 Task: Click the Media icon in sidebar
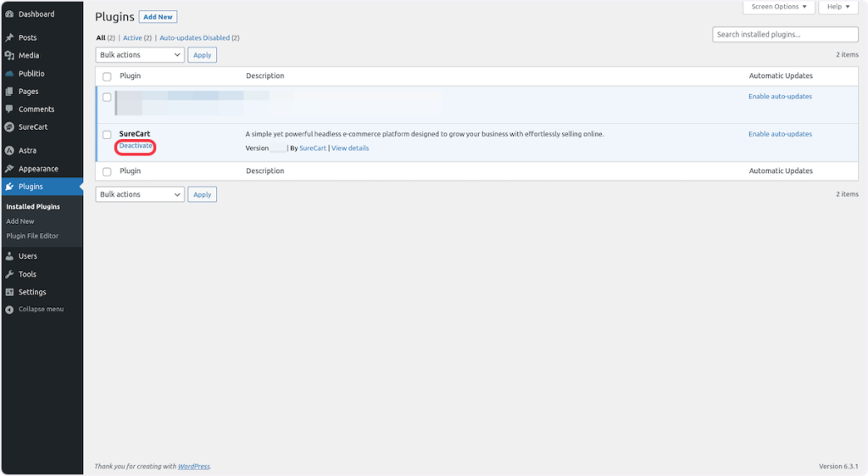click(9, 56)
